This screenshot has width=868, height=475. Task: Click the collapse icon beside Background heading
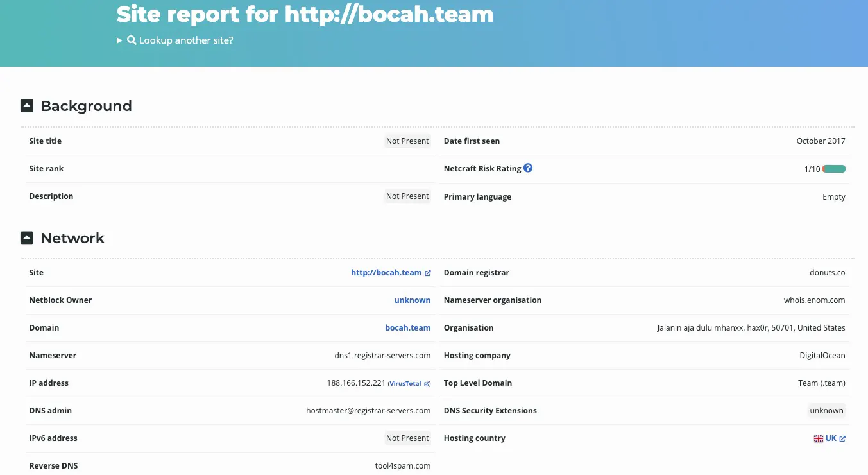pyautogui.click(x=26, y=105)
